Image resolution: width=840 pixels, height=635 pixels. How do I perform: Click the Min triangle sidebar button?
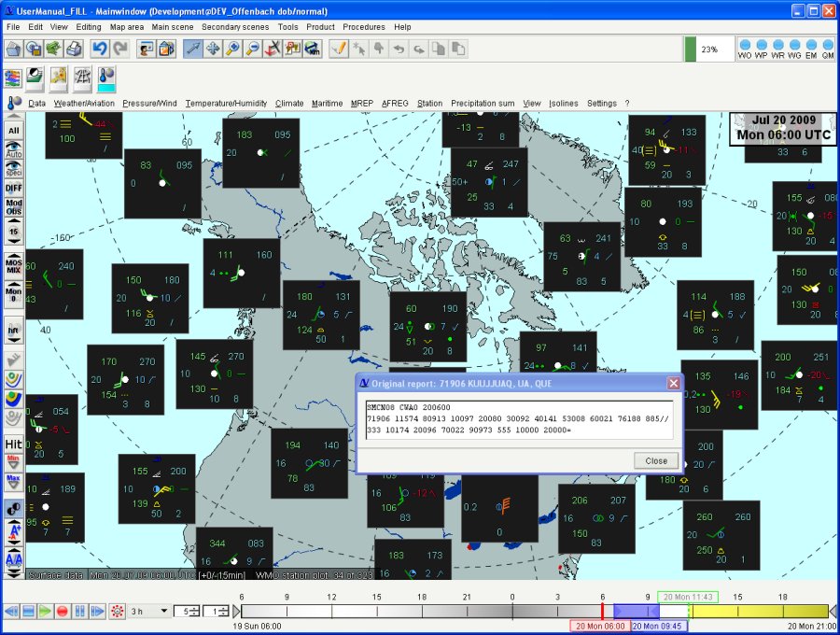pos(13,463)
